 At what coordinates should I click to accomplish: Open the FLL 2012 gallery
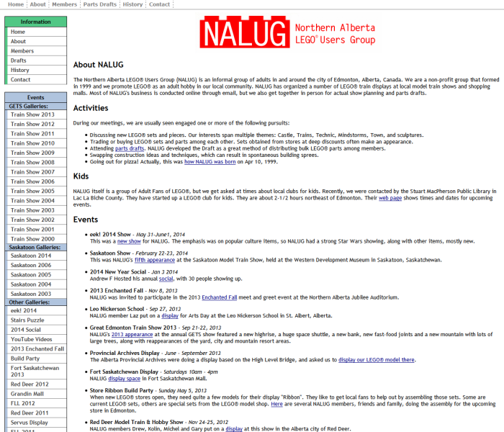(36, 404)
